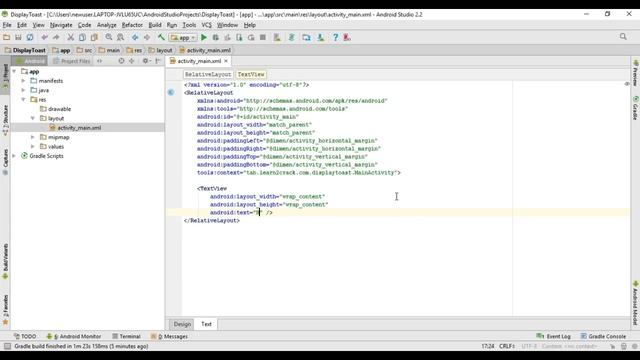Image resolution: width=640 pixels, height=360 pixels.
Task: Click gutter icon beside RelativeLayout line
Action: click(x=171, y=93)
